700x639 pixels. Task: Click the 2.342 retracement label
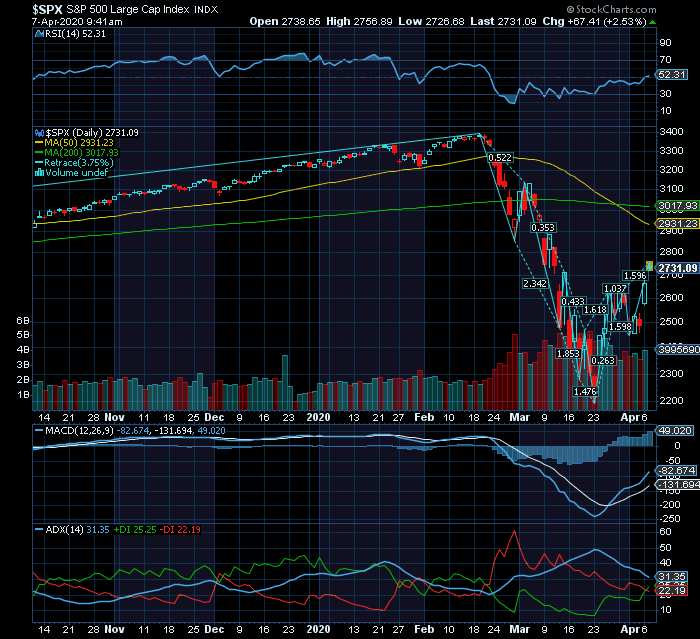coord(535,284)
